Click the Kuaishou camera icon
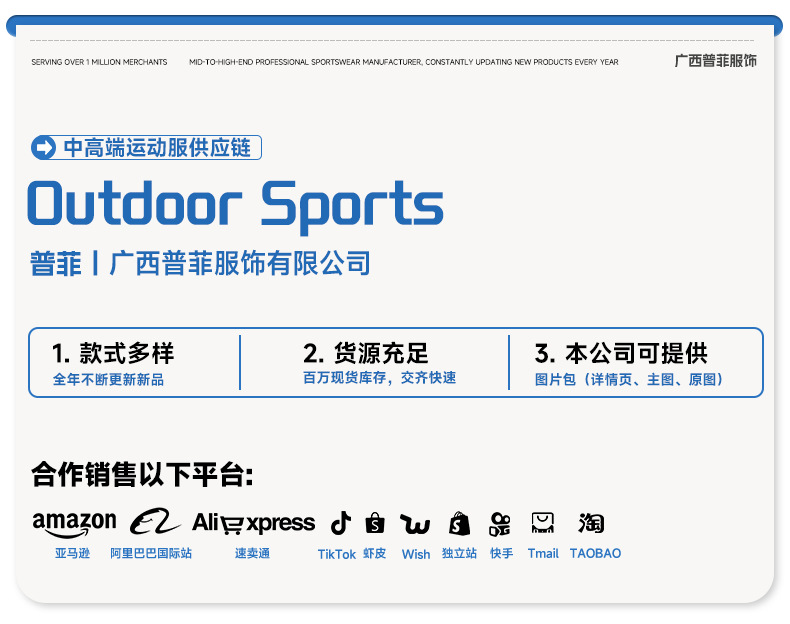The height and width of the screenshot is (624, 790). (500, 524)
